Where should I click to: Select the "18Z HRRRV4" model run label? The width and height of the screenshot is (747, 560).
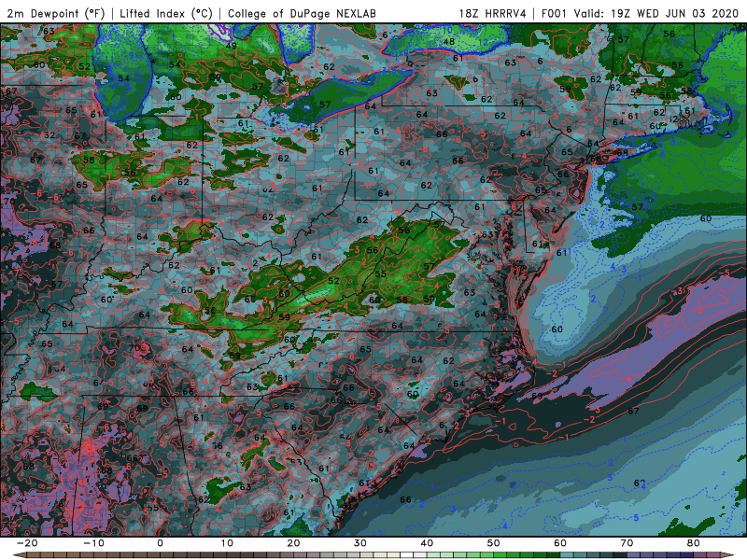tap(493, 13)
